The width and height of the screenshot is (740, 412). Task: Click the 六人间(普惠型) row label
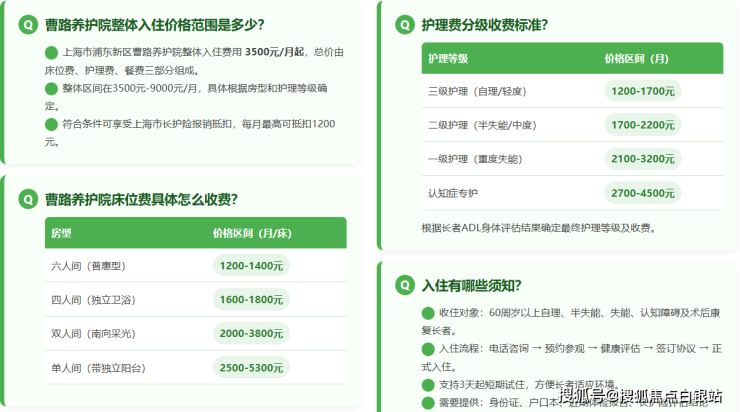(x=88, y=266)
